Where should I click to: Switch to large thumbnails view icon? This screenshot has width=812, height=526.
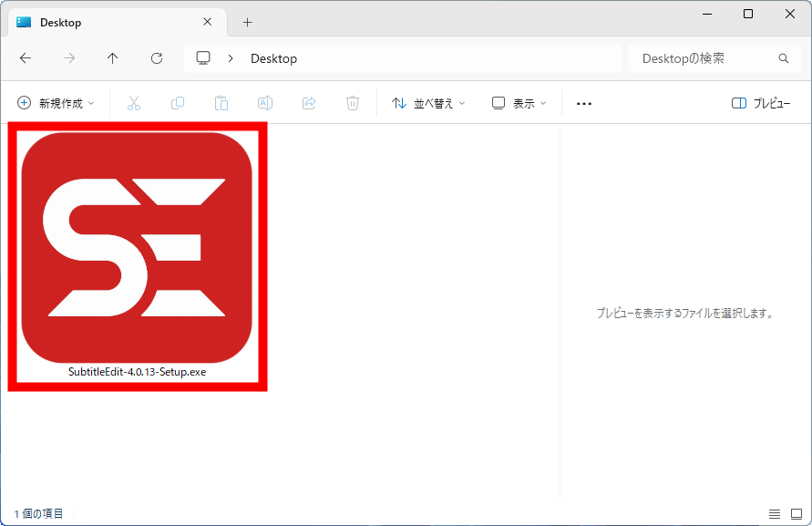pos(797,513)
